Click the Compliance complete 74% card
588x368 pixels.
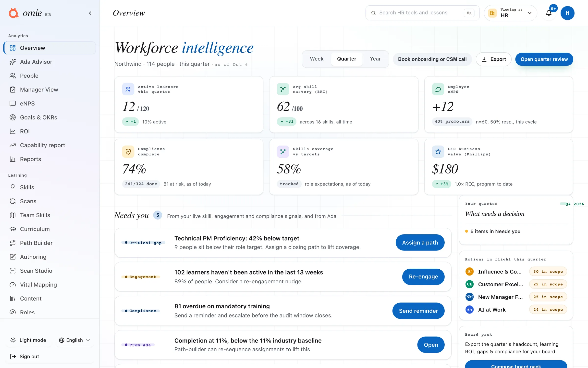189,167
